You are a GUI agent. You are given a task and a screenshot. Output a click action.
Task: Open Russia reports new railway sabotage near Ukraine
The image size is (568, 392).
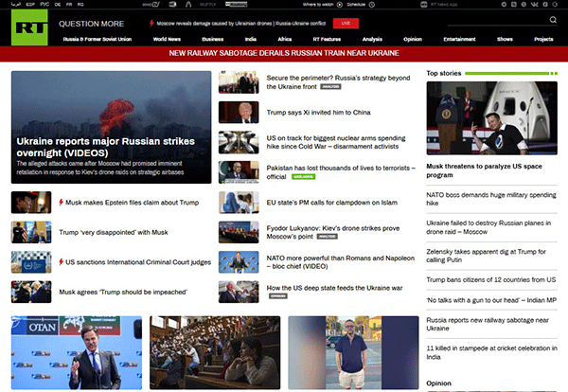pos(488,324)
